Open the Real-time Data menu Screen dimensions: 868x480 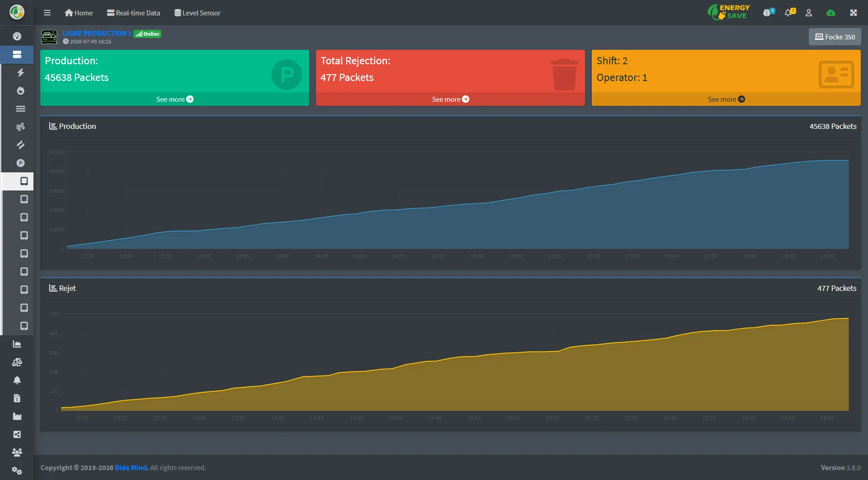(133, 13)
